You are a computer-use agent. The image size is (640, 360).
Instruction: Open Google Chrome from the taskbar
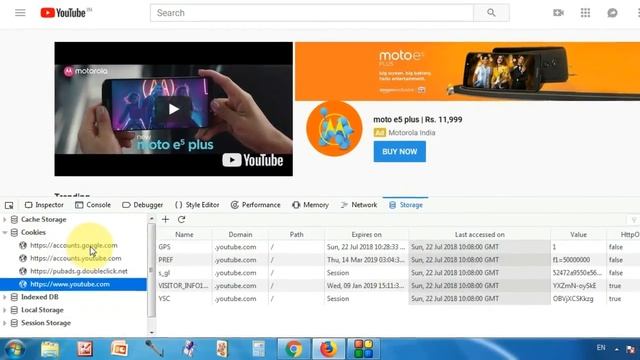click(x=293, y=349)
